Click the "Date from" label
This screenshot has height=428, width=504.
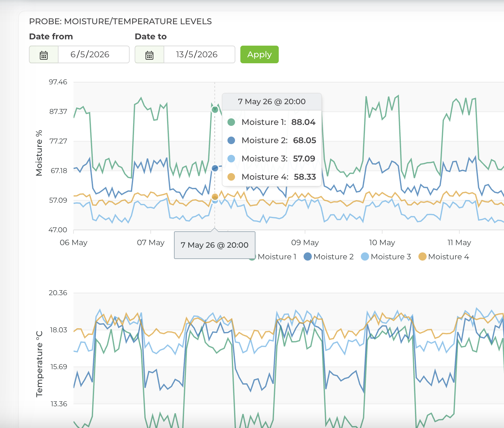51,37
